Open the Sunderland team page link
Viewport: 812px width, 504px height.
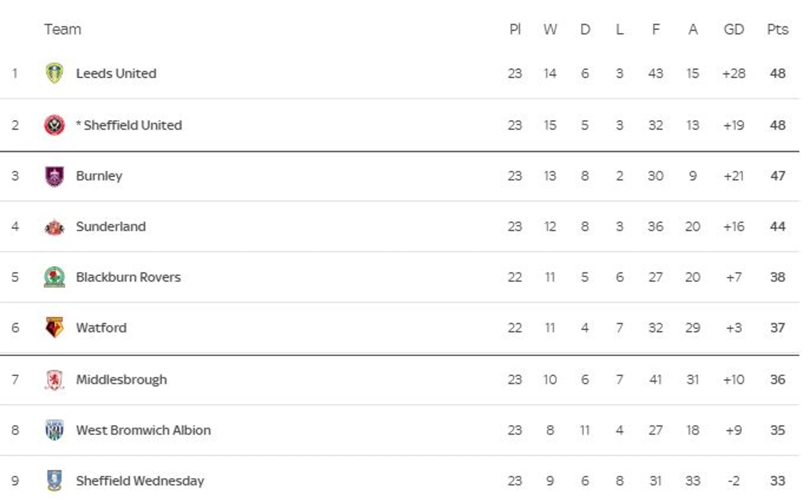pyautogui.click(x=111, y=227)
